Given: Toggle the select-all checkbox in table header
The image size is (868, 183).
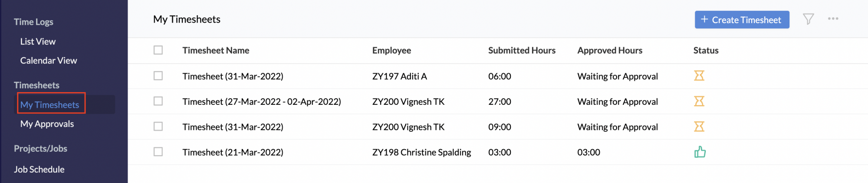Looking at the screenshot, I should point(158,50).
